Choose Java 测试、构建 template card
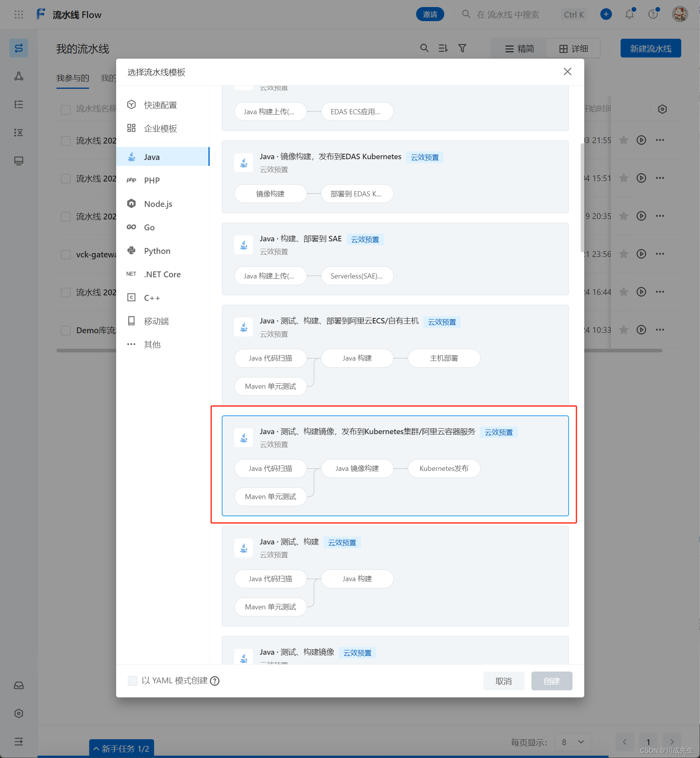The image size is (700, 758). coord(395,576)
